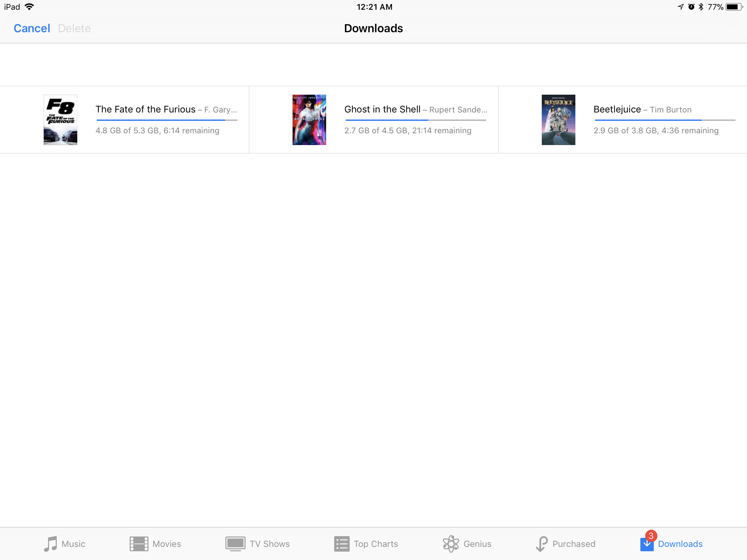Open the Genius tab
The width and height of the screenshot is (747, 560).
coord(467,544)
